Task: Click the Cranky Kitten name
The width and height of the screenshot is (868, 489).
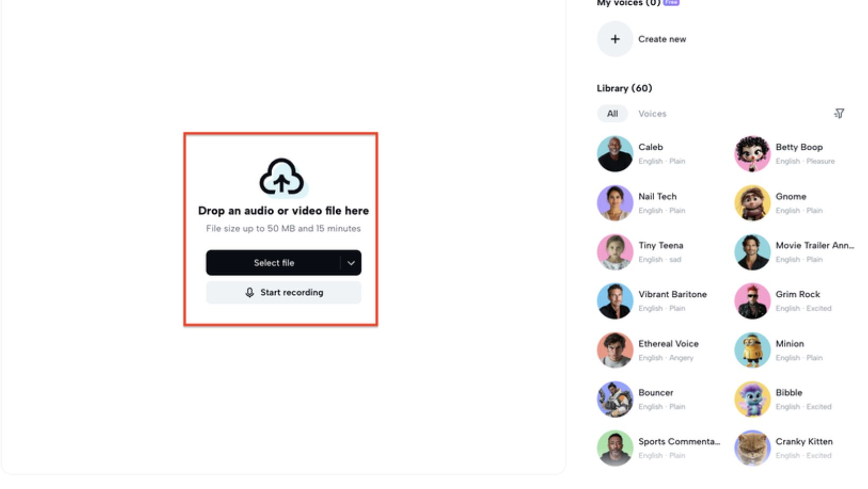Action: (x=804, y=441)
